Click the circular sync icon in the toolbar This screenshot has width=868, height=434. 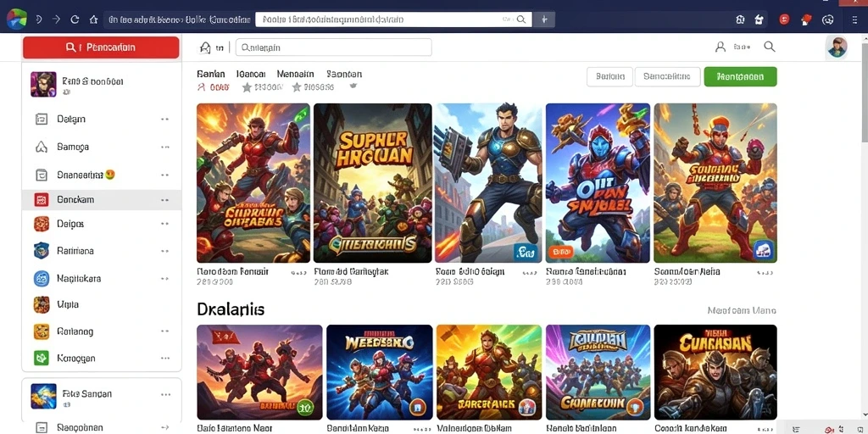coord(828,20)
